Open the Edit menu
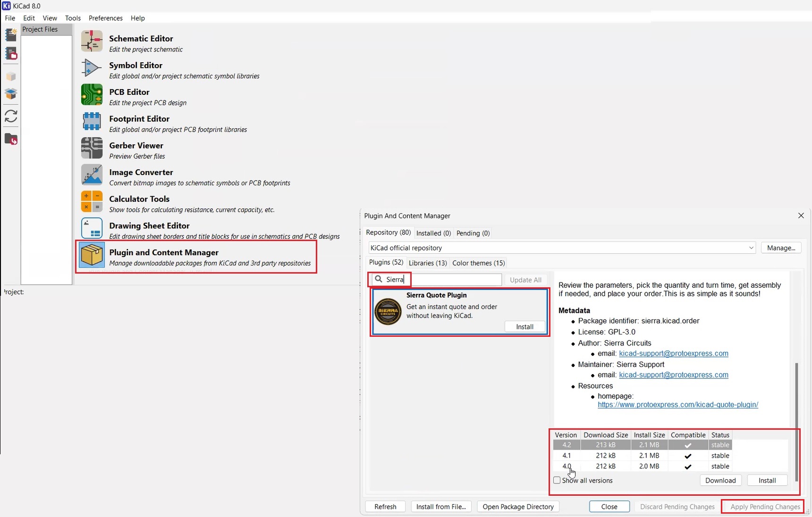 click(29, 18)
